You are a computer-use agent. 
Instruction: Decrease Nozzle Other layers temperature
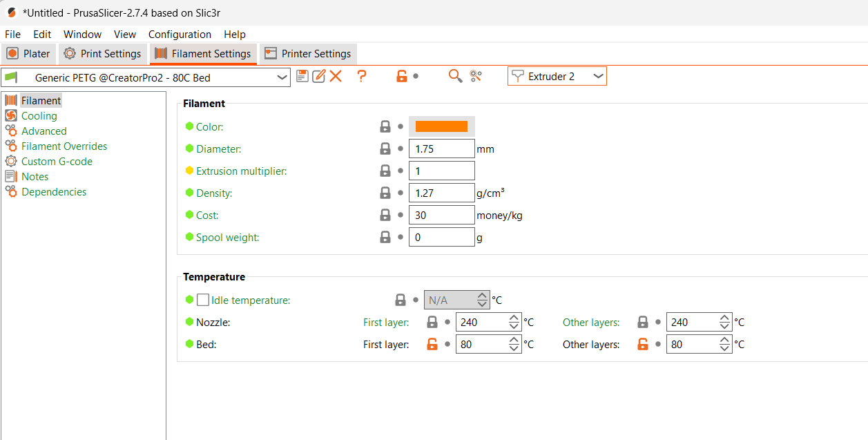[x=724, y=326]
